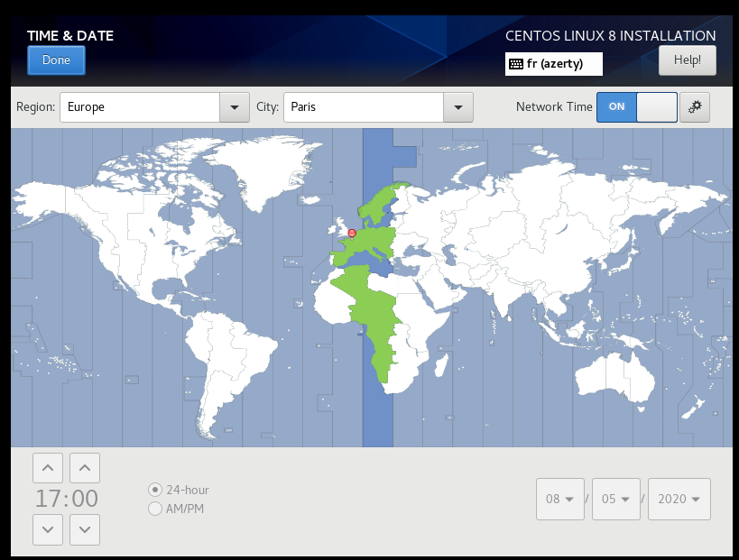The image size is (739, 560).
Task: Open Network Time settings gear icon
Action: (694, 106)
